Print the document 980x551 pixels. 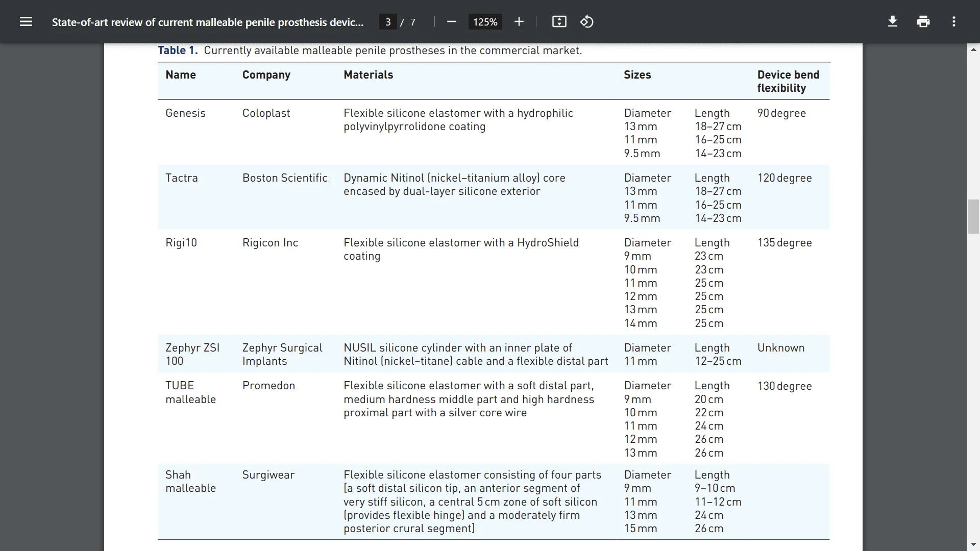(x=923, y=21)
